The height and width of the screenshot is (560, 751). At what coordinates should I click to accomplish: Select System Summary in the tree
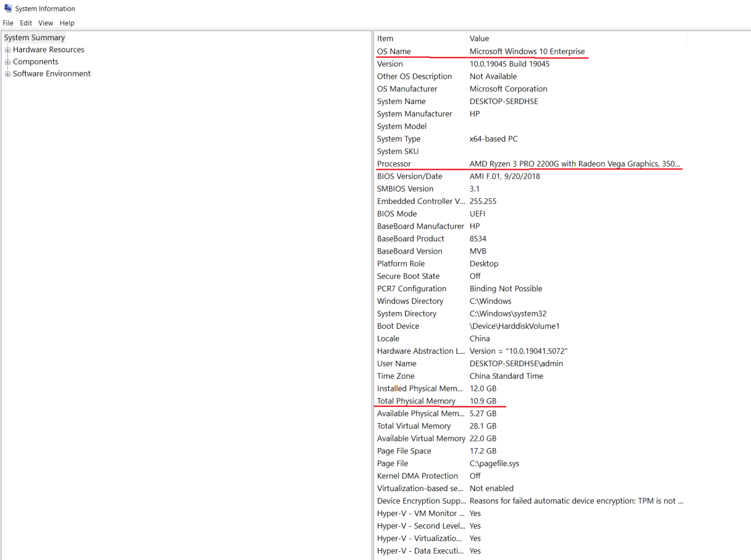pos(34,38)
